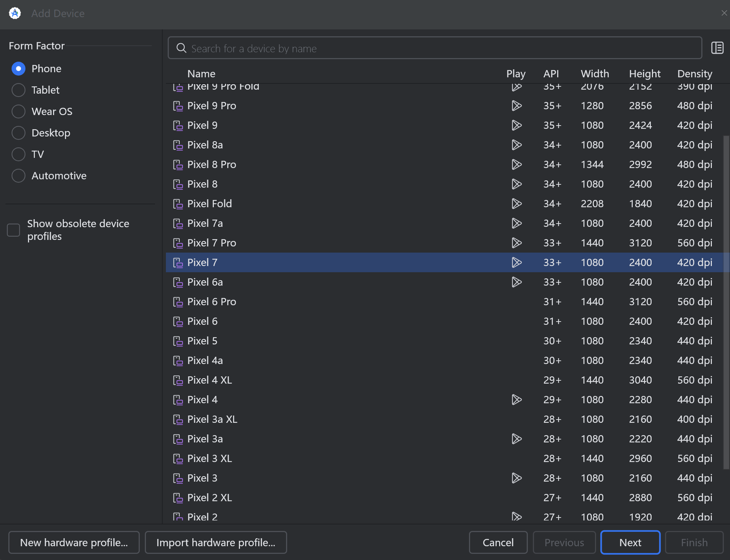Select the Pixel 7 Pro device name

(212, 243)
